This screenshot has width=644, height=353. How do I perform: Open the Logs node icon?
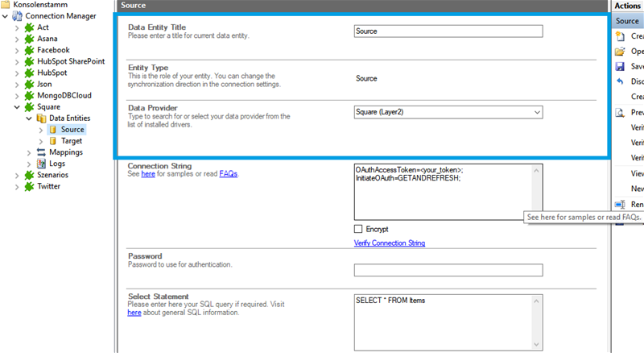click(x=42, y=163)
